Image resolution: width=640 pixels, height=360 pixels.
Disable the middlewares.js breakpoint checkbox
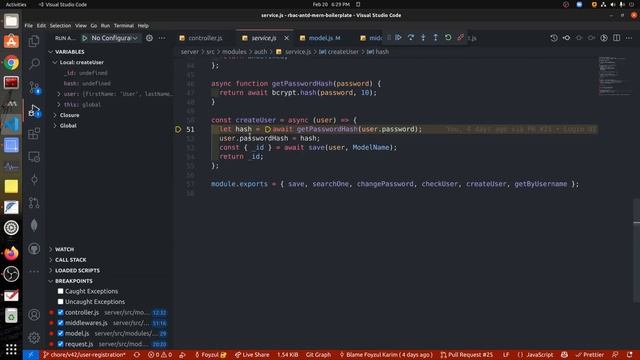(x=60, y=323)
